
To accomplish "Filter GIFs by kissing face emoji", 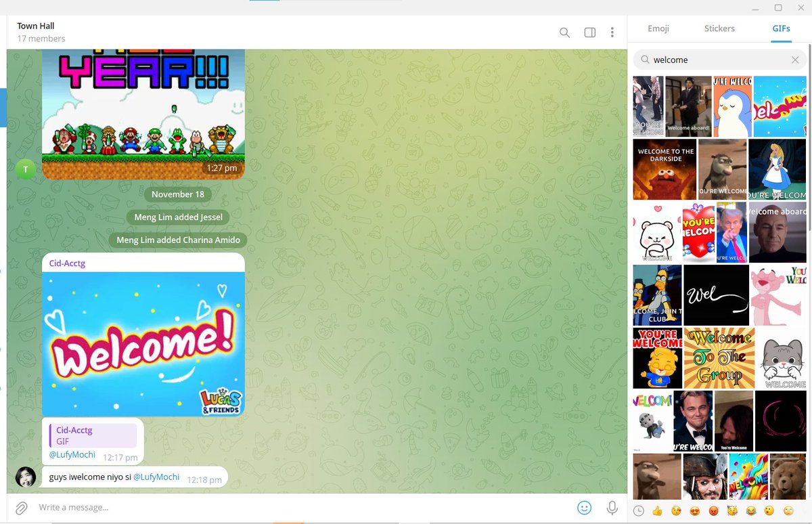I will pos(676,511).
